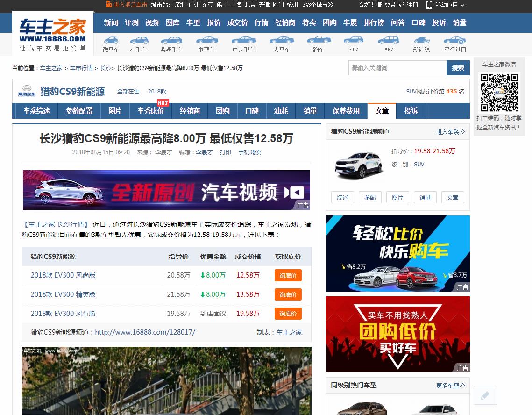Switch to the 车秀比价 tab
This screenshot has height=415, width=532.
pyautogui.click(x=150, y=111)
